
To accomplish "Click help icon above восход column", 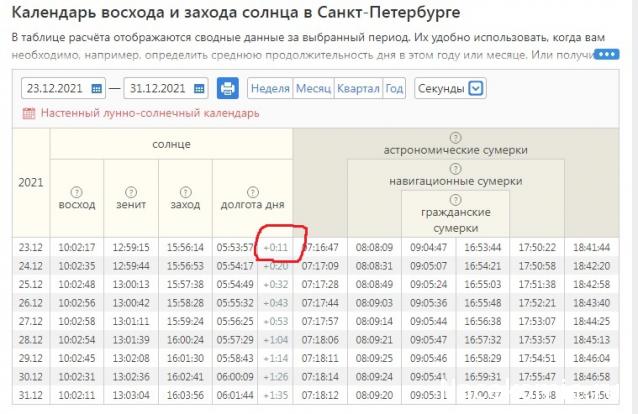I will (77, 190).
